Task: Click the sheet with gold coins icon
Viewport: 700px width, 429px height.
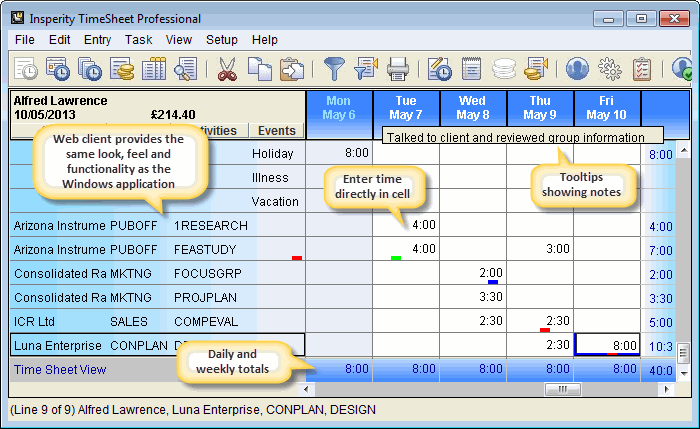Action: tap(122, 69)
